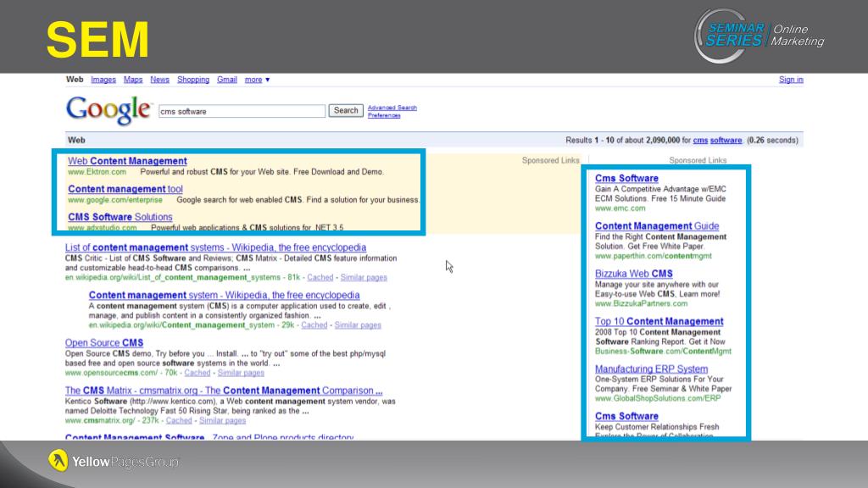Open 'Content management system - Wikipedia' result

click(224, 295)
